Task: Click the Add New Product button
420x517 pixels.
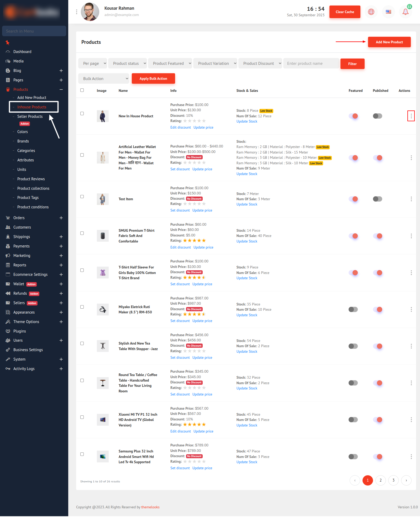Action: (389, 42)
